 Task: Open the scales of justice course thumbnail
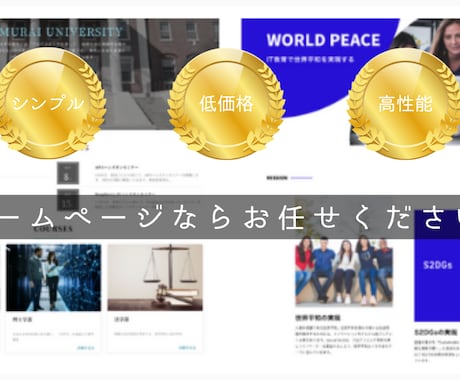click(x=155, y=277)
